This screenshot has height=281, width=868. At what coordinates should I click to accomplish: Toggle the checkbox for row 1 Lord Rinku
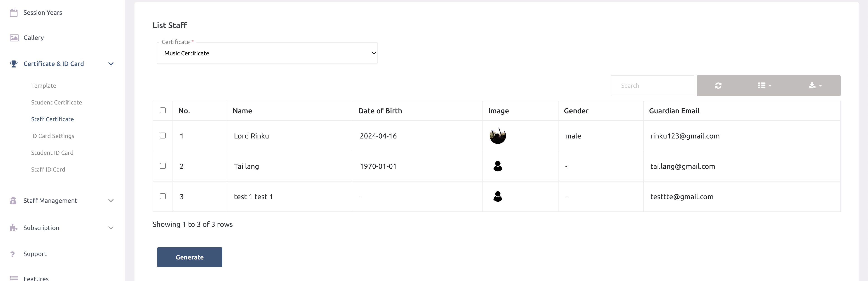pyautogui.click(x=163, y=135)
